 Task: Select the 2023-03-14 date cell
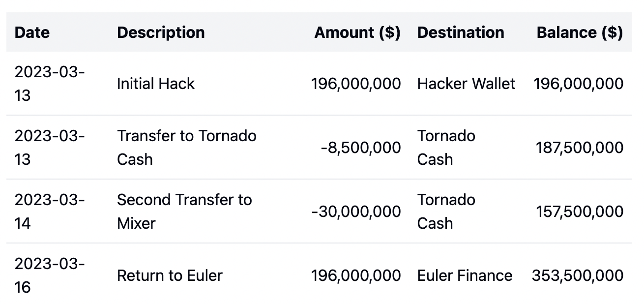point(50,212)
